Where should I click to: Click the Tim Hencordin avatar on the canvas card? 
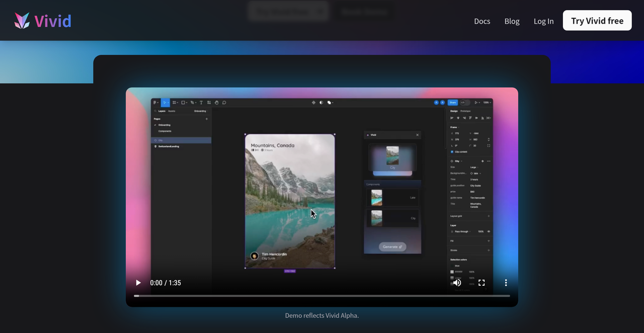[x=255, y=256]
